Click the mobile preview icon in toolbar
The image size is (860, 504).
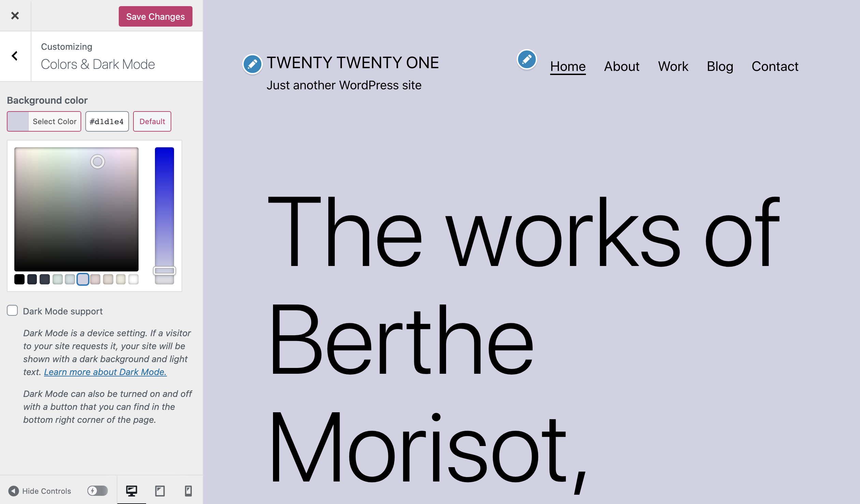tap(188, 491)
